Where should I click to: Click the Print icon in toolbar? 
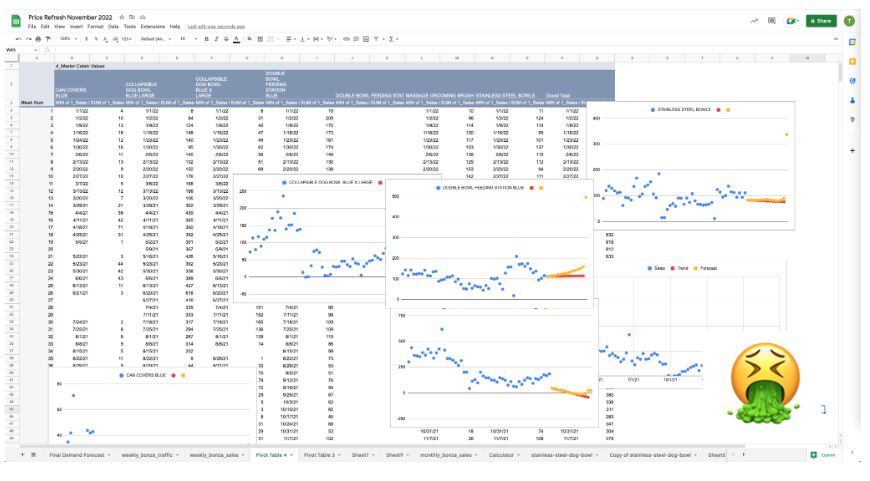(38, 39)
